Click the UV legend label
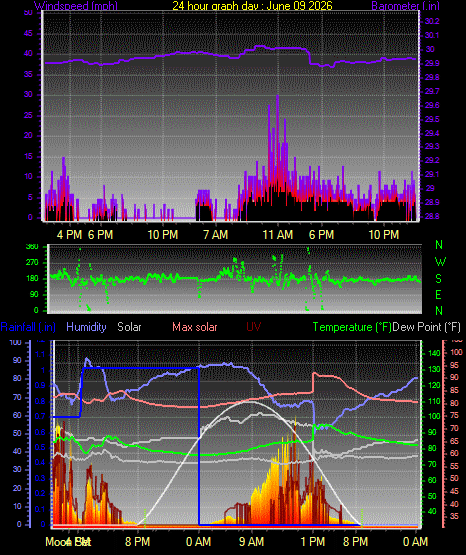The width and height of the screenshot is (466, 555). (x=254, y=327)
